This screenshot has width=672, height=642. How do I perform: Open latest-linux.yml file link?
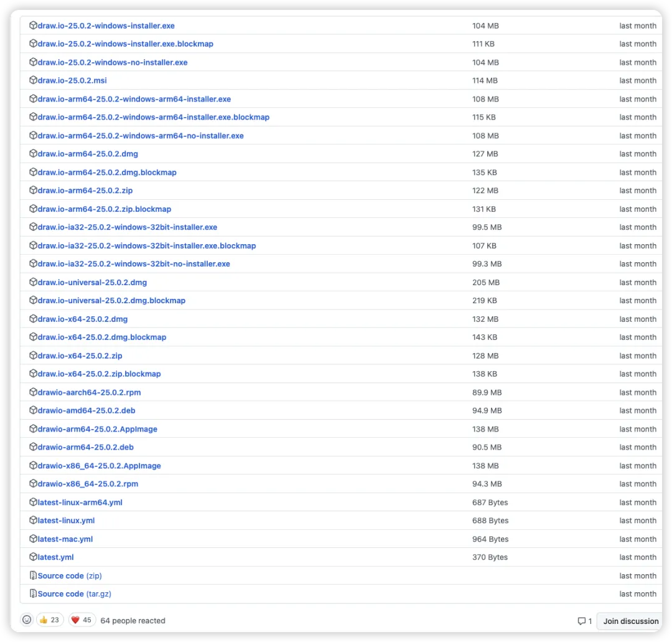(66, 520)
